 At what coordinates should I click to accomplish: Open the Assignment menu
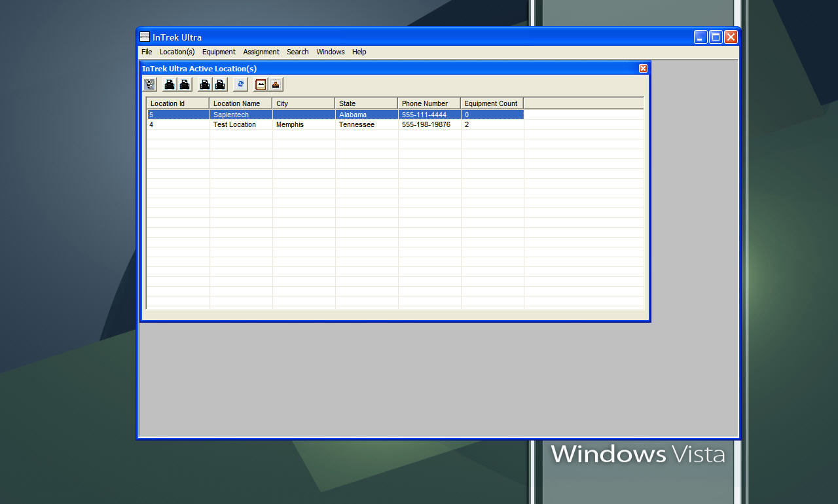(x=261, y=52)
